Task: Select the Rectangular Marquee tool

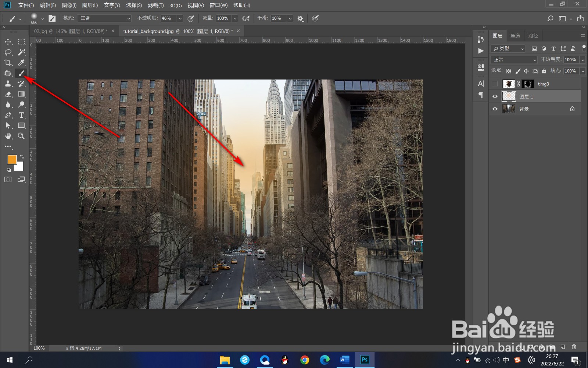Action: [x=21, y=42]
